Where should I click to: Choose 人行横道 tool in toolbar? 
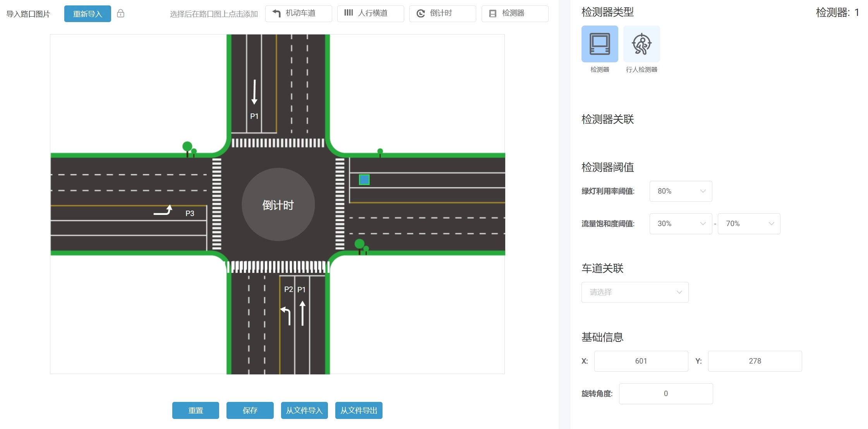click(x=370, y=14)
